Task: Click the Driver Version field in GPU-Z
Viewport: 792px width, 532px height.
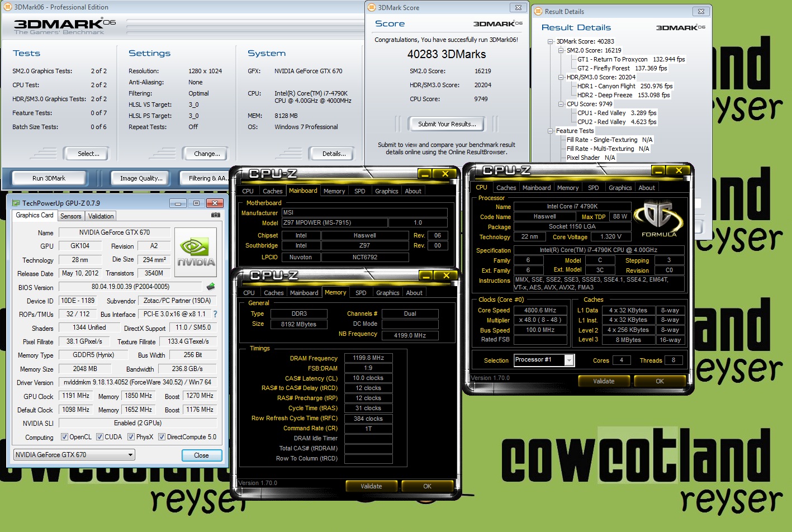Action: pyautogui.click(x=137, y=382)
